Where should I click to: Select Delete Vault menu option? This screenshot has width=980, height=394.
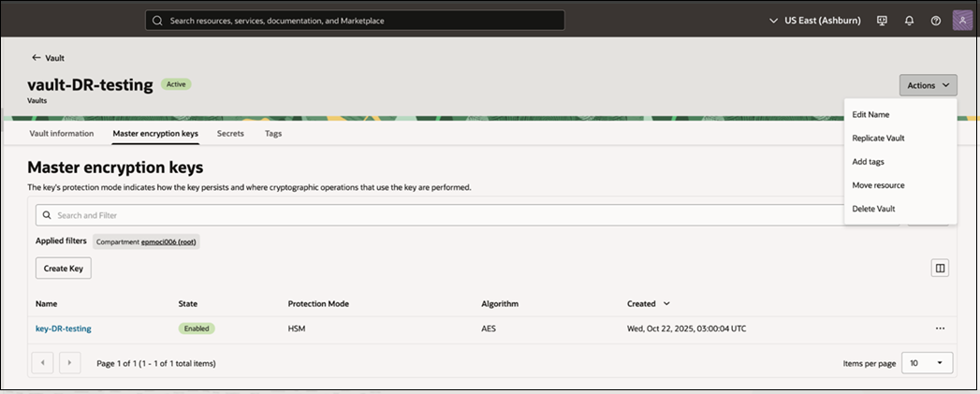(873, 209)
